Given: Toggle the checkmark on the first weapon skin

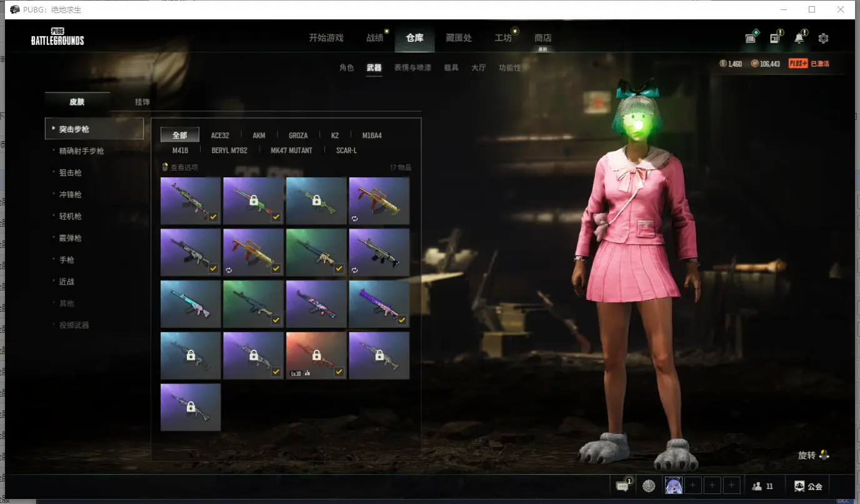Looking at the screenshot, I should coord(213,217).
